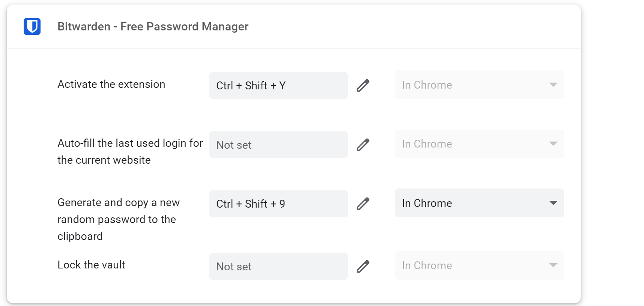Click the arrow on Lock the vault scope dropdown
The width and height of the screenshot is (644, 306).
coord(553,265)
